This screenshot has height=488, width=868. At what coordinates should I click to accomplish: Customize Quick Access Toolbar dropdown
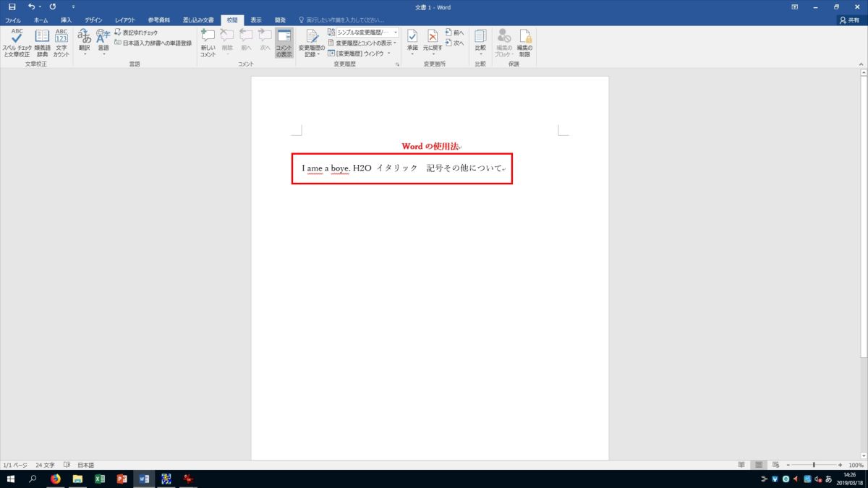pyautogui.click(x=73, y=7)
